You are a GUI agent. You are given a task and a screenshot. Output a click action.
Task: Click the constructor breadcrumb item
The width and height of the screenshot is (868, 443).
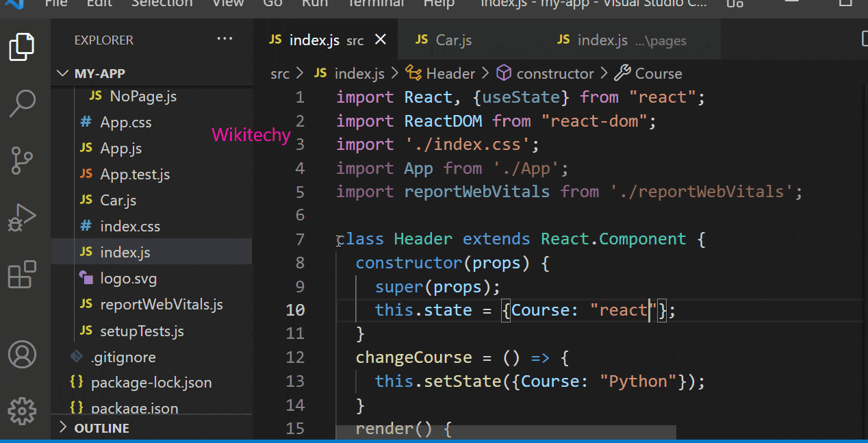pos(554,73)
